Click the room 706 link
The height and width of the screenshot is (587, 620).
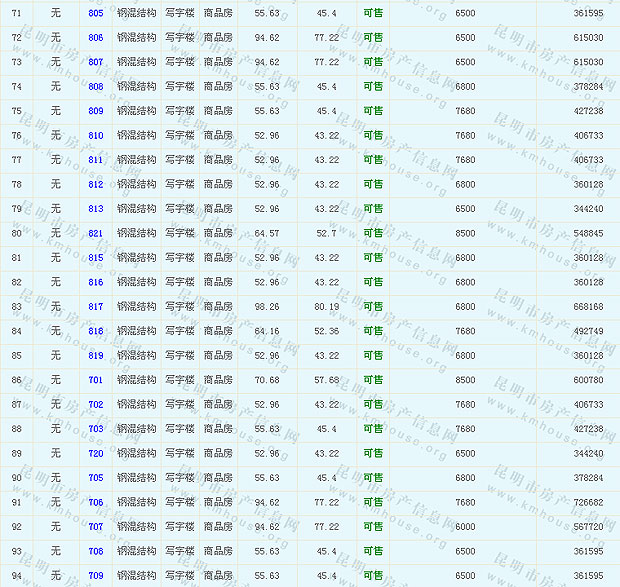(96, 502)
